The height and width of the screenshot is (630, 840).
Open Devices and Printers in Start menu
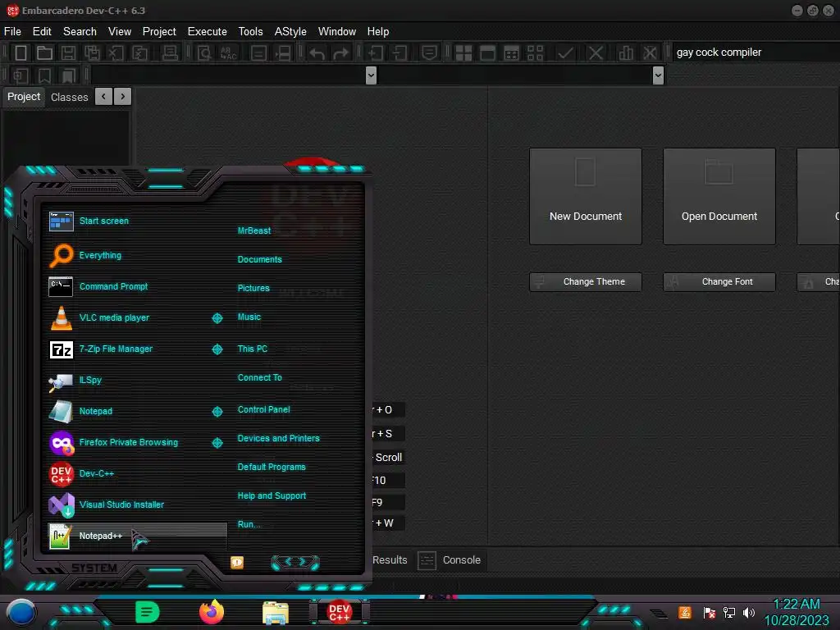pos(278,438)
